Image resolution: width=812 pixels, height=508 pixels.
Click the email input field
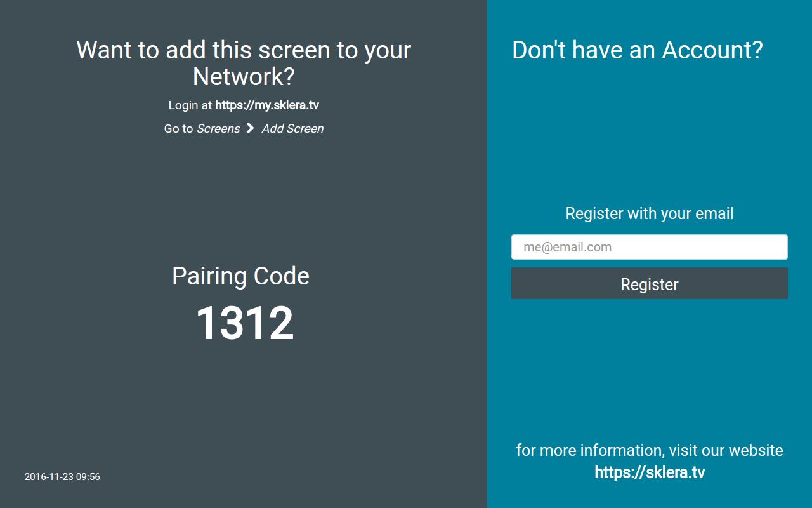tap(650, 247)
